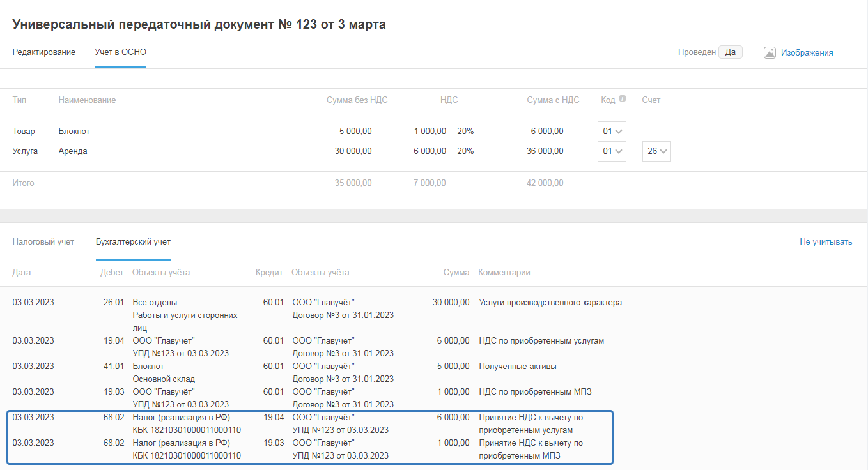The image size is (868, 470).
Task: Expand the Счет 26 dropdown
Action: click(x=656, y=151)
